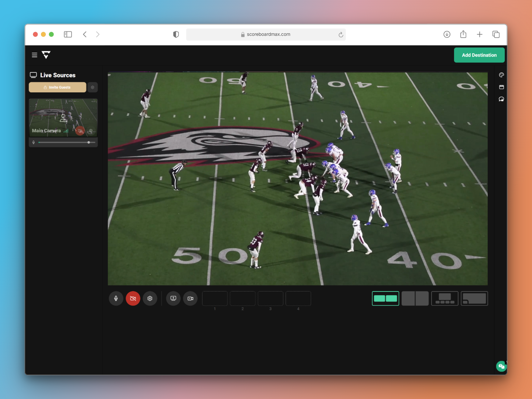Click the Invite Guests button

coord(57,87)
